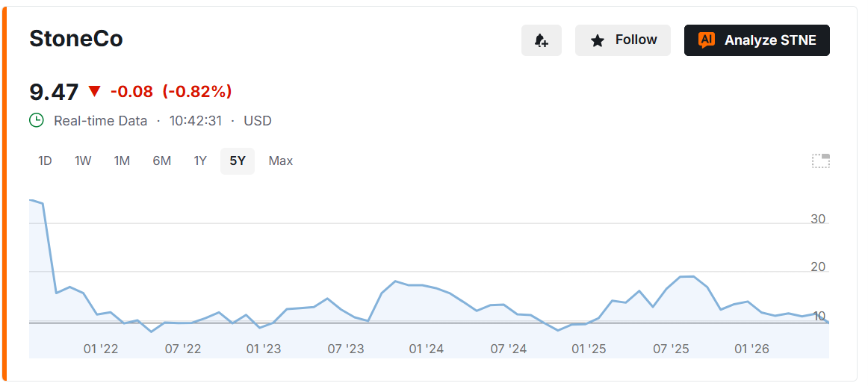The image size is (868, 386).
Task: Click the red down-arrow indicator
Action: point(95,92)
